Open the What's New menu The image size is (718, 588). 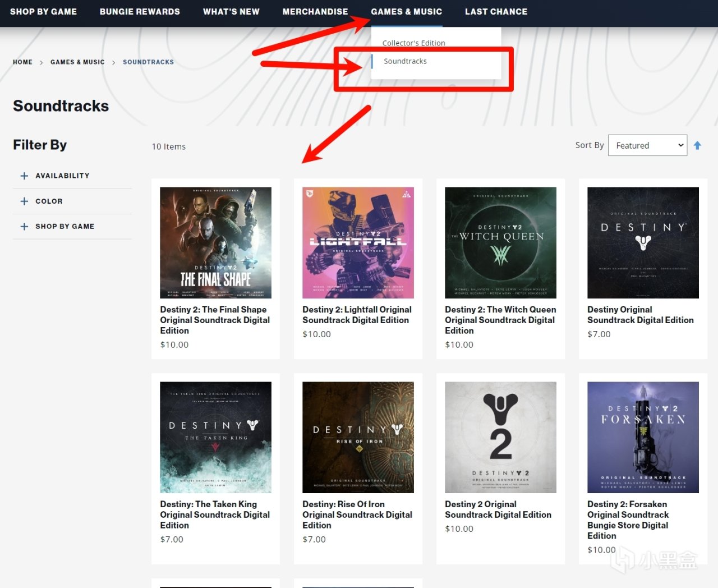[231, 11]
